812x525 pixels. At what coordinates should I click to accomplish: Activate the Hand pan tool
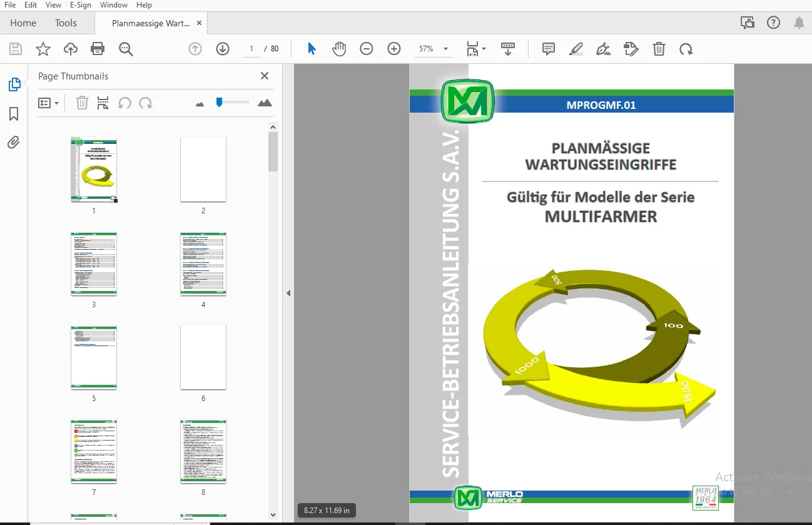[339, 49]
